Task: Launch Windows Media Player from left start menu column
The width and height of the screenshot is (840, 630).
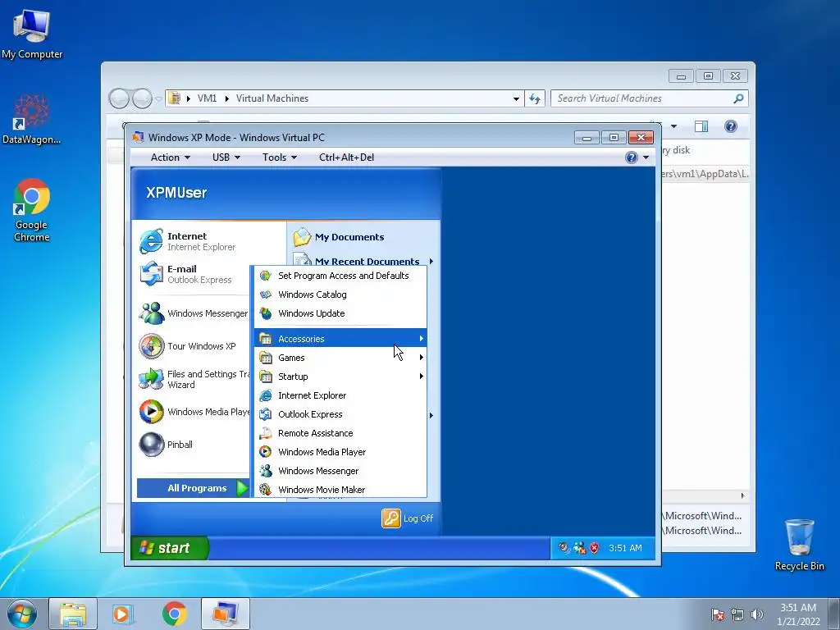Action: tap(194, 412)
